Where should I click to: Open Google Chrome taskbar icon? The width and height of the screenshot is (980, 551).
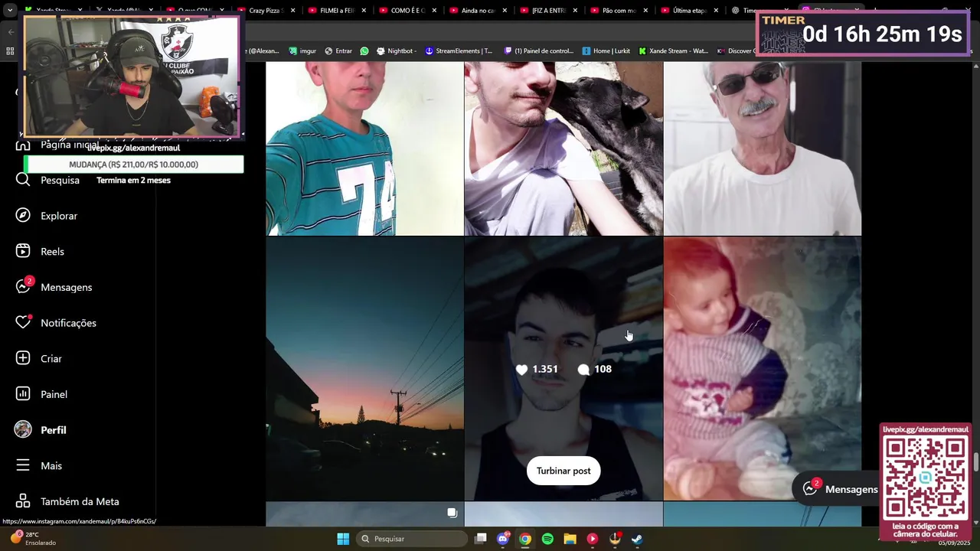click(x=525, y=539)
